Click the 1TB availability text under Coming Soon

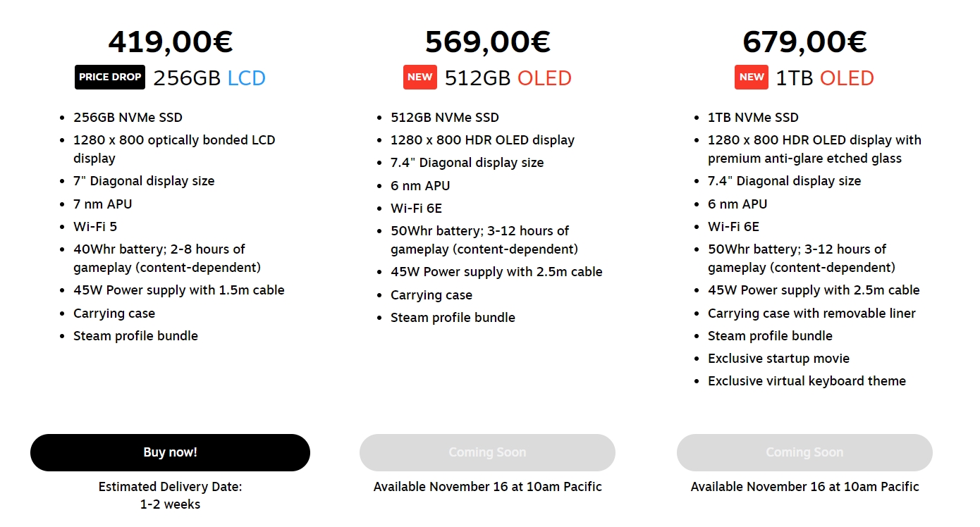tap(804, 487)
